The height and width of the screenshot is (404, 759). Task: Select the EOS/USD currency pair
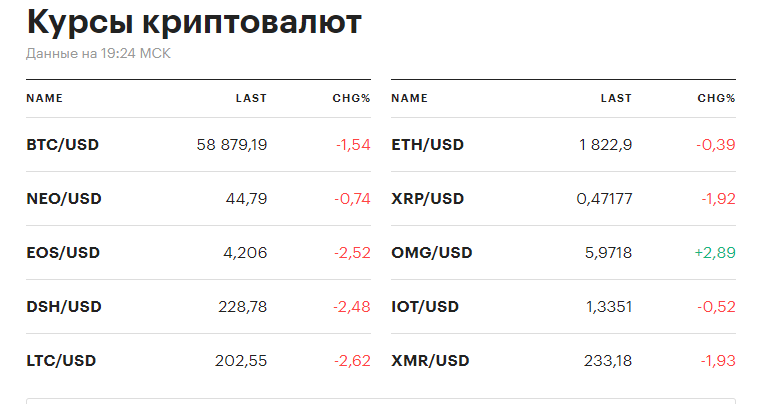(63, 253)
